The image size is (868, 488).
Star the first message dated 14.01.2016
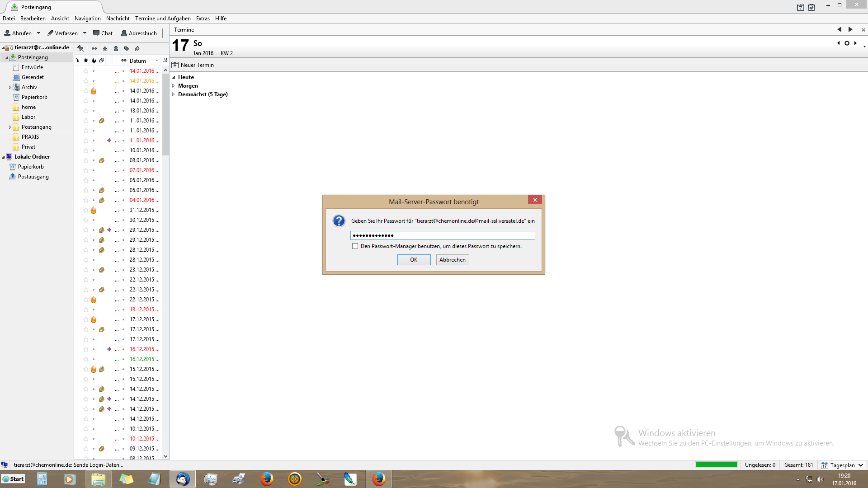pyautogui.click(x=86, y=71)
